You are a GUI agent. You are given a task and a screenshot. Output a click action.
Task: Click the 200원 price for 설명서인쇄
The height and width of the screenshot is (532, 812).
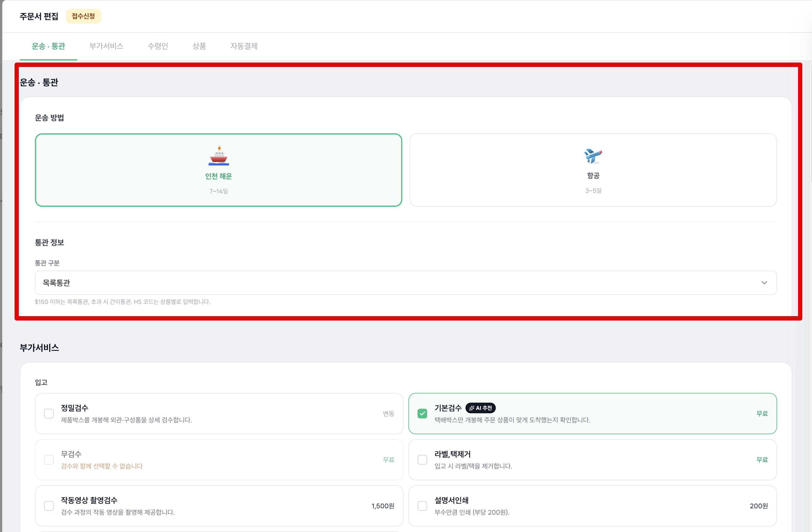[x=759, y=506]
